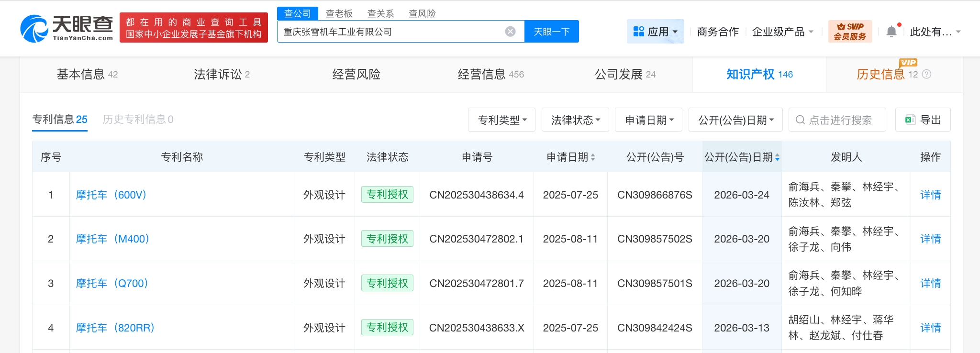Screen dimensions: 980x353
Task: Click the help question mark beside 历史信息
Action: pyautogui.click(x=926, y=74)
